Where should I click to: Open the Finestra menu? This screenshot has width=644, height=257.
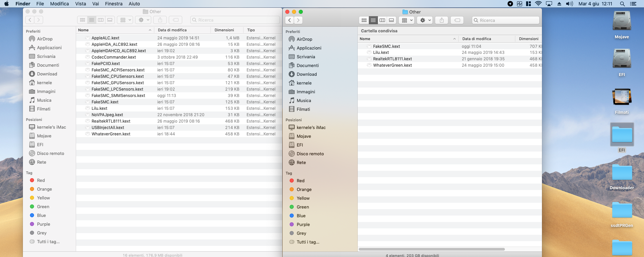tap(114, 4)
